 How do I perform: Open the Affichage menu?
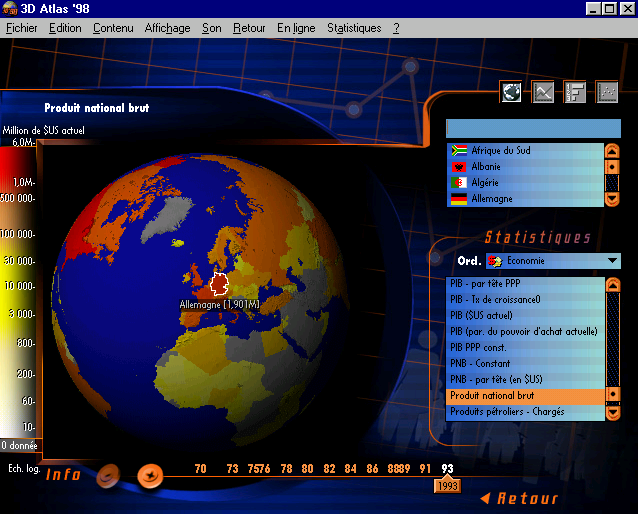click(168, 28)
